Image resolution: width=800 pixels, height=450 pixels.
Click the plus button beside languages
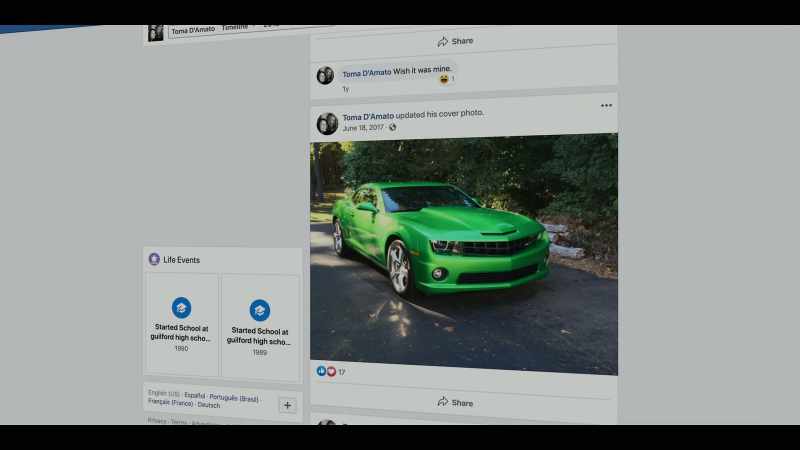(x=287, y=405)
